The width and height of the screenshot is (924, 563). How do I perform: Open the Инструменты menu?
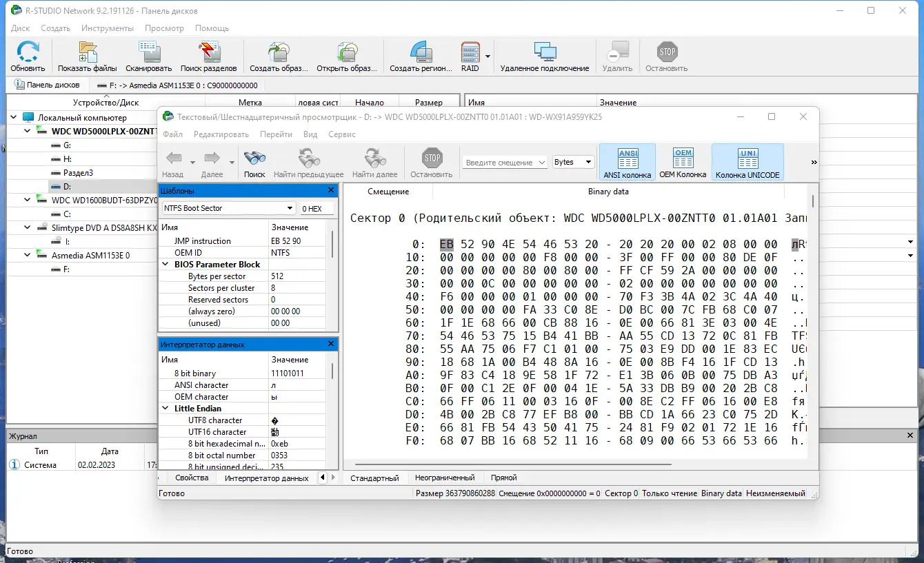[x=107, y=28]
